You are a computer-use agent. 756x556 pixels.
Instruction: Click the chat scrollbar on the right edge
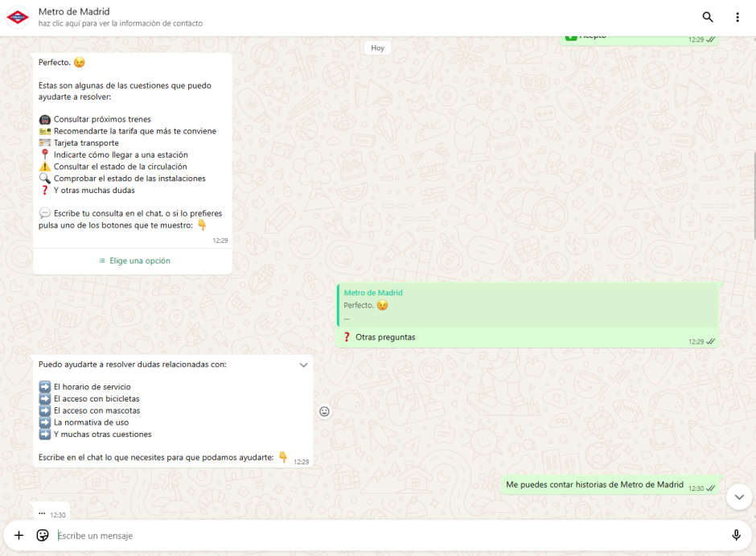[x=754, y=196]
